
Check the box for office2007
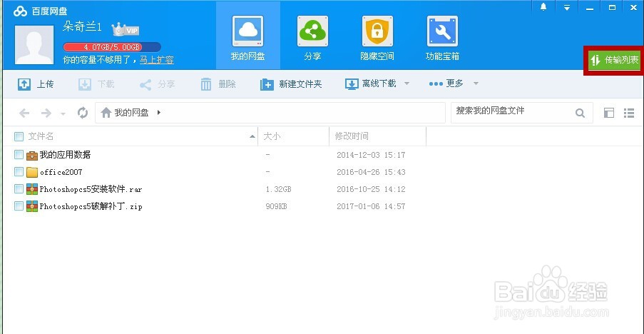(19, 172)
